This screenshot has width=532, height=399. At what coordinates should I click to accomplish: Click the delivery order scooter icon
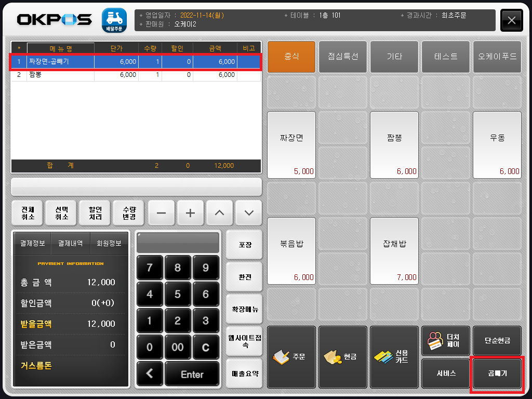coord(114,20)
